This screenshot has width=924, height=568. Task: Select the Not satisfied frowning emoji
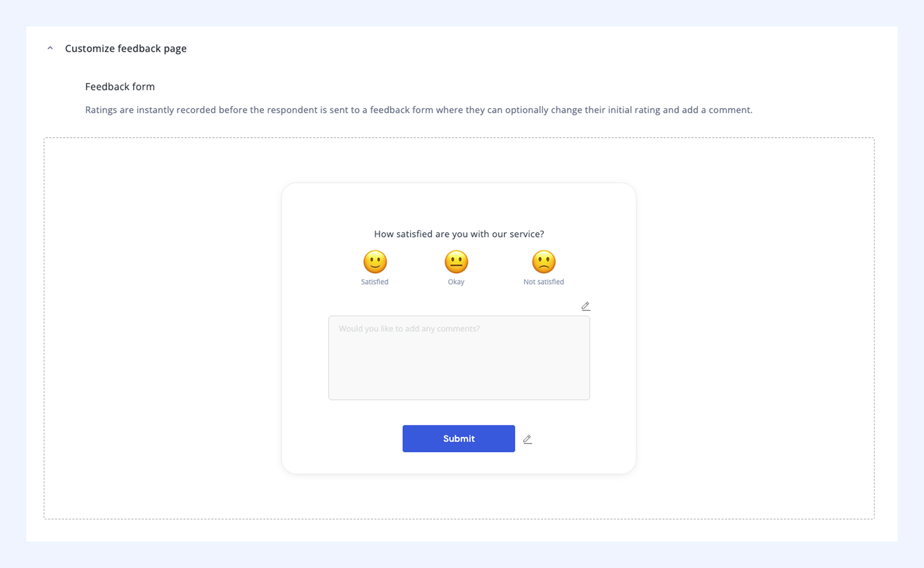point(544,261)
